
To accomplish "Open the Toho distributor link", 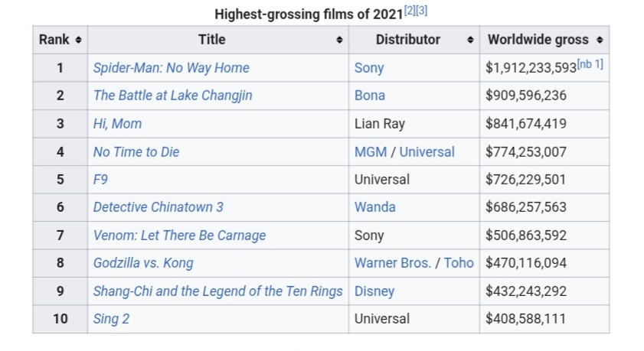I will point(459,263).
